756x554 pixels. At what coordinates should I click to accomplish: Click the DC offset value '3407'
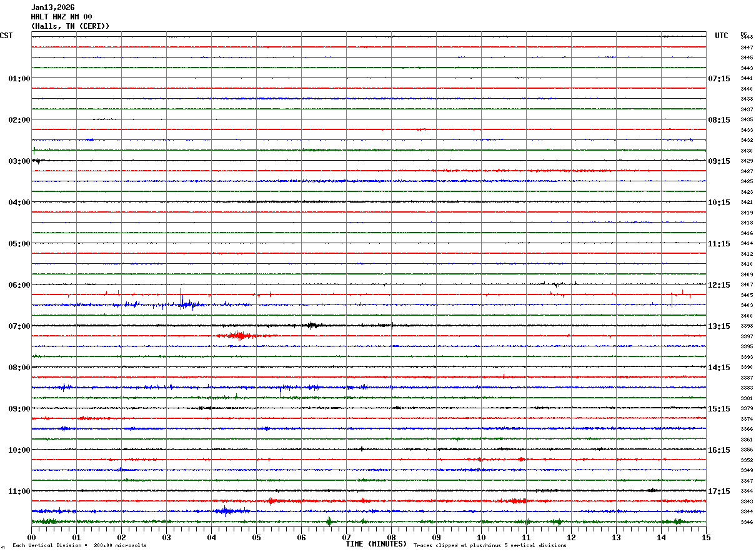click(747, 285)
